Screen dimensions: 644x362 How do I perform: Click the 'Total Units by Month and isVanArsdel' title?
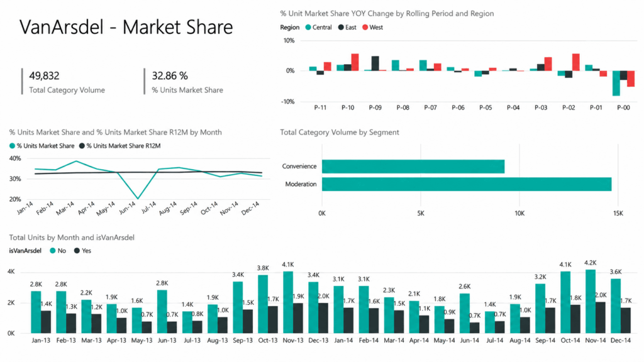pyautogui.click(x=72, y=237)
